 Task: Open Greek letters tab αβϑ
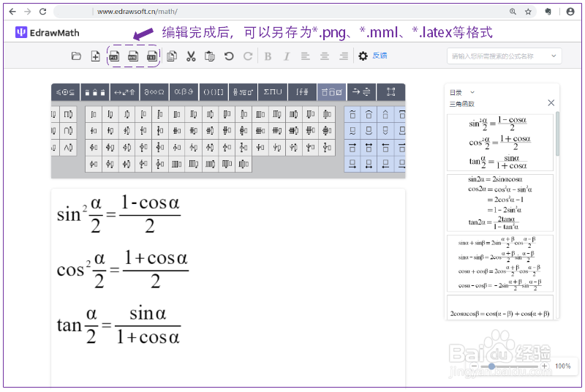184,92
